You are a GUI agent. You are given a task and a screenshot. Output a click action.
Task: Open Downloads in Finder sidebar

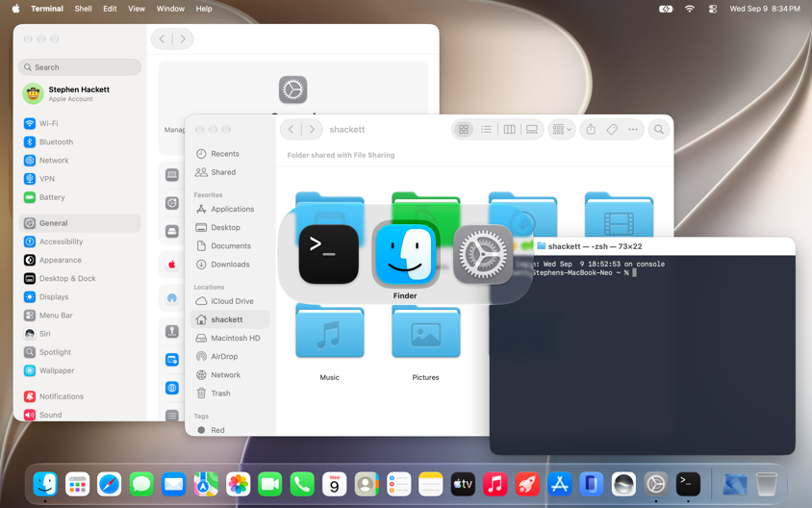point(229,264)
